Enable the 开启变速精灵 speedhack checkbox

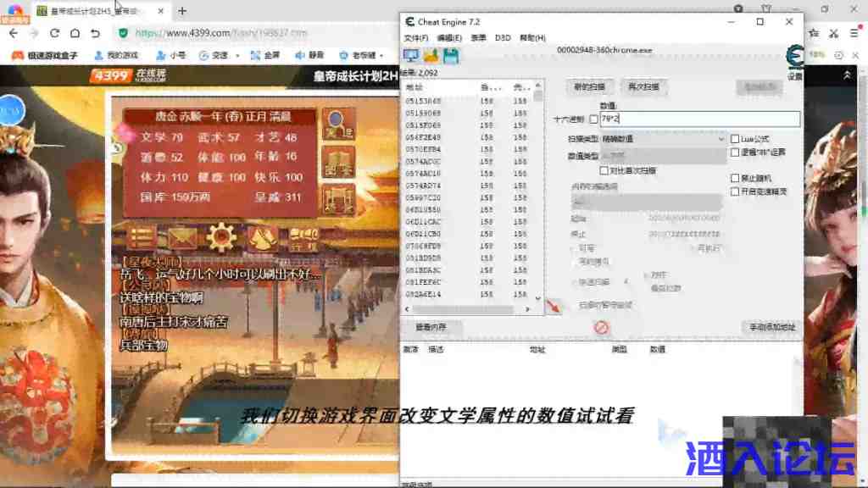click(x=735, y=191)
